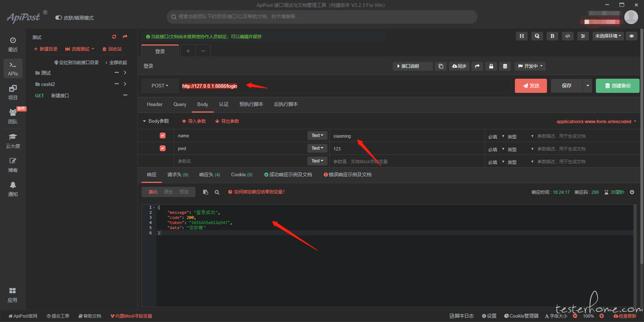Open the 流程测试 dropdown
Viewport: 644px width, 322px height.
click(x=79, y=49)
